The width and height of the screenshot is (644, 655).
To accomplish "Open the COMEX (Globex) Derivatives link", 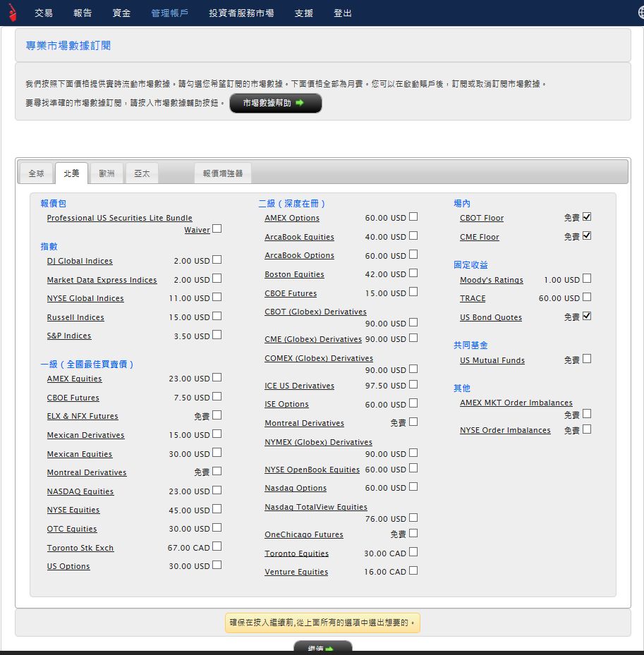I will 319,358.
